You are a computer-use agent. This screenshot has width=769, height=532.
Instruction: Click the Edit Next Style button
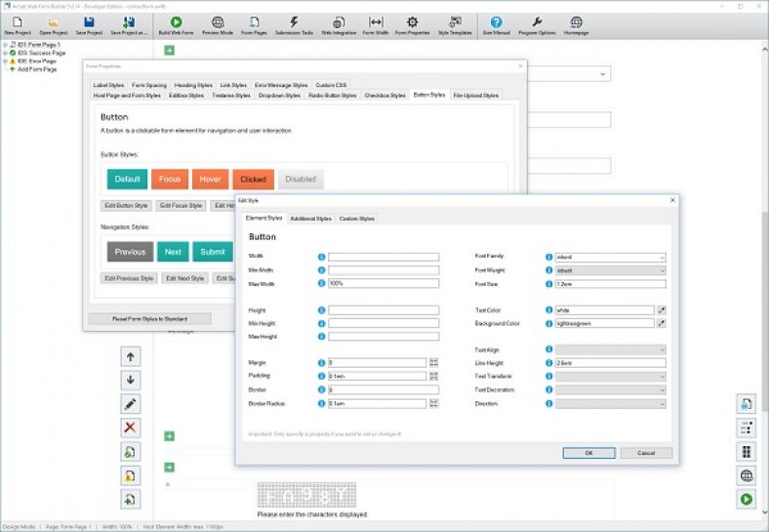184,278
